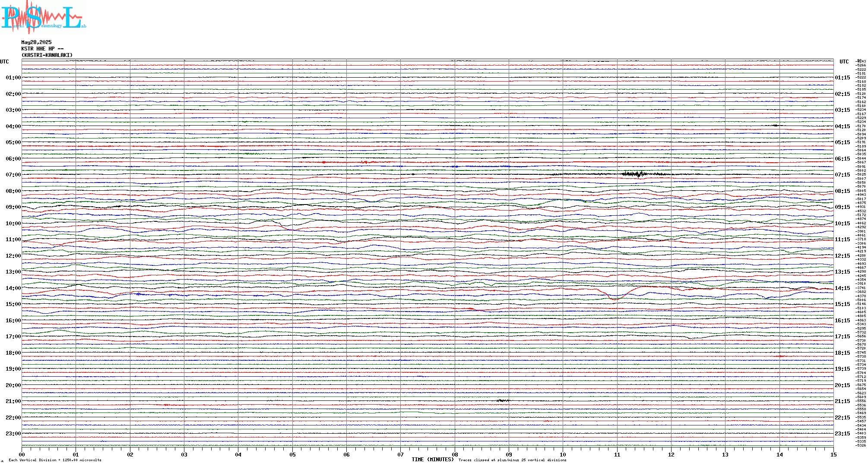Image resolution: width=868 pixels, height=466 pixels.
Task: Click minute 12 on bottom axis
Action: 671,454
